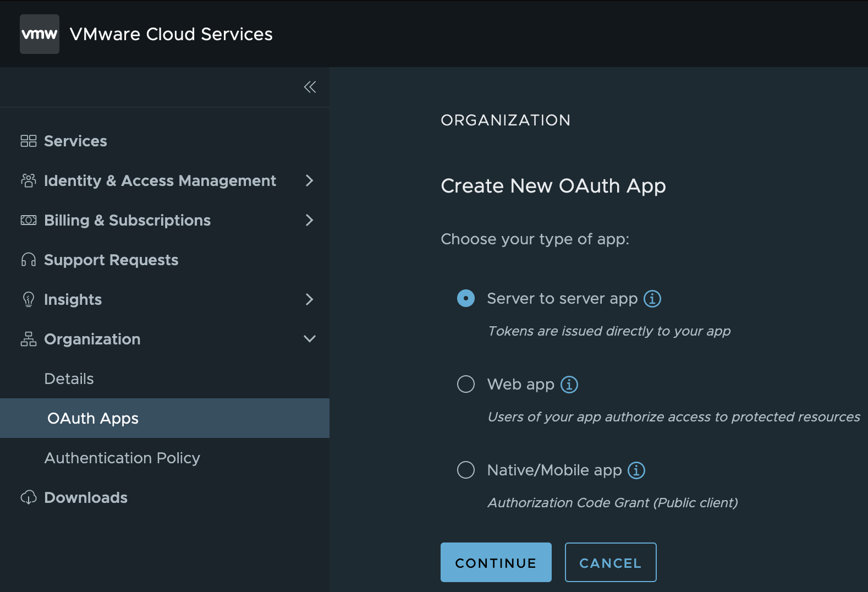Image resolution: width=868 pixels, height=592 pixels.
Task: Click the Insights lightbulb icon
Action: pos(29,299)
